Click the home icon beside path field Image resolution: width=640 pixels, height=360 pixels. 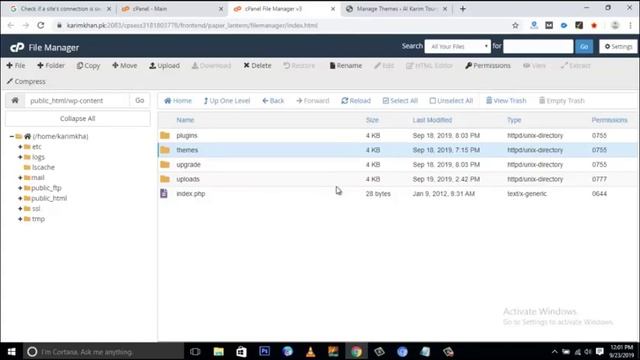pos(15,100)
